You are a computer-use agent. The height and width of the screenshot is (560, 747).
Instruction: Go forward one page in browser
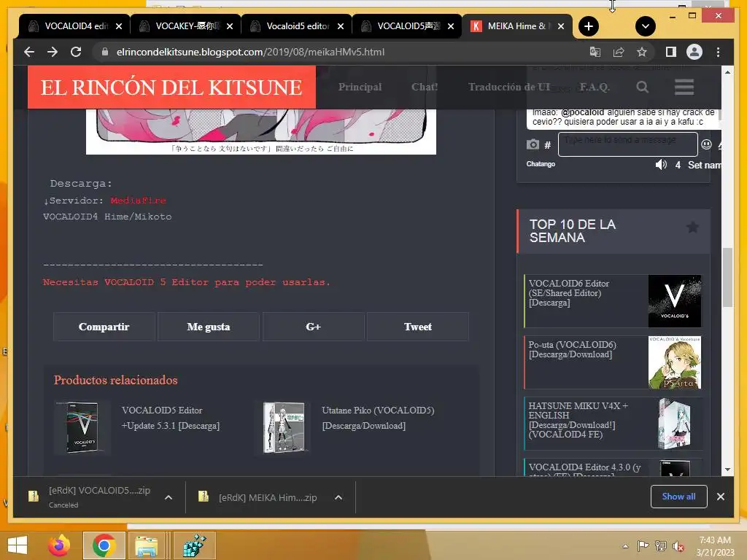click(x=53, y=52)
